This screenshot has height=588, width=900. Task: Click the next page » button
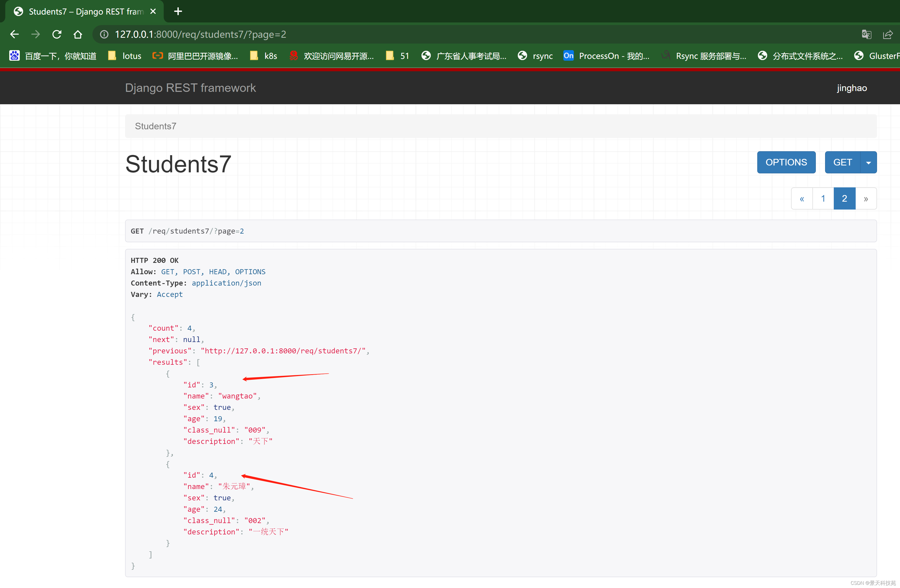[866, 198]
